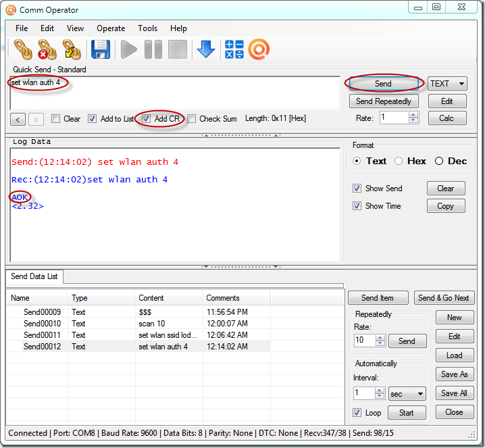Collapse the Send Data List splitter handle
485x448 pixels.
click(241, 266)
